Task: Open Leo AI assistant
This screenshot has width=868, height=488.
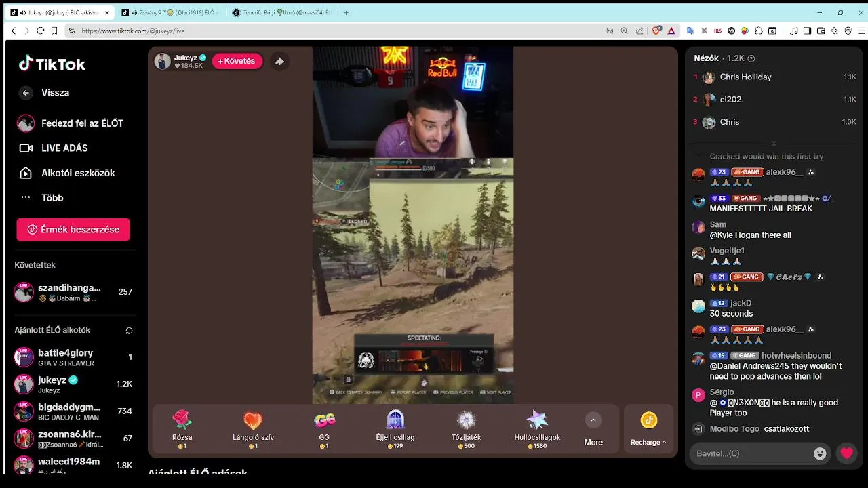Action: (835, 30)
